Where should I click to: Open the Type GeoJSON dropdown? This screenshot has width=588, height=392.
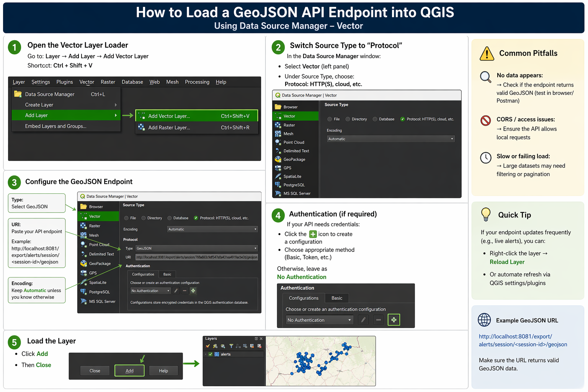coord(197,248)
